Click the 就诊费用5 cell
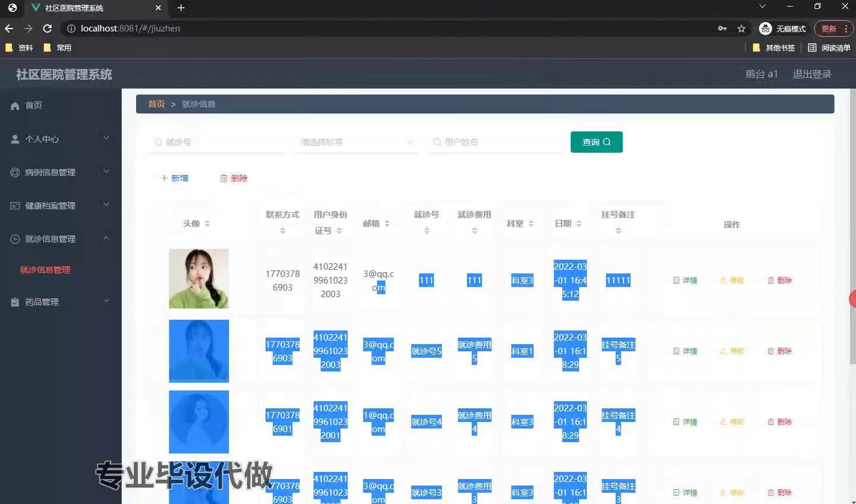856x504 pixels. pos(474,351)
